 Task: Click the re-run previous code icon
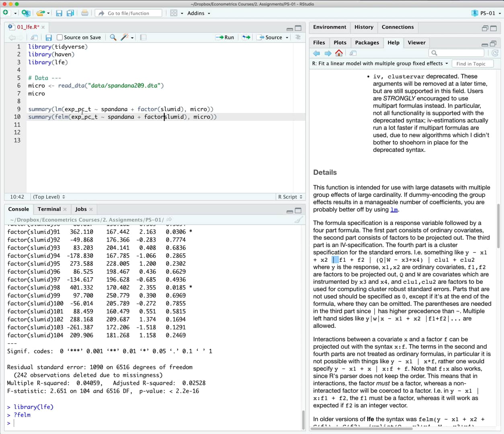pyautogui.click(x=246, y=37)
